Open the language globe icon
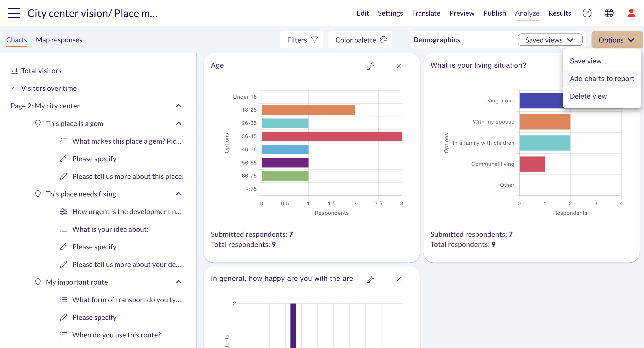This screenshot has width=644, height=348. (609, 13)
